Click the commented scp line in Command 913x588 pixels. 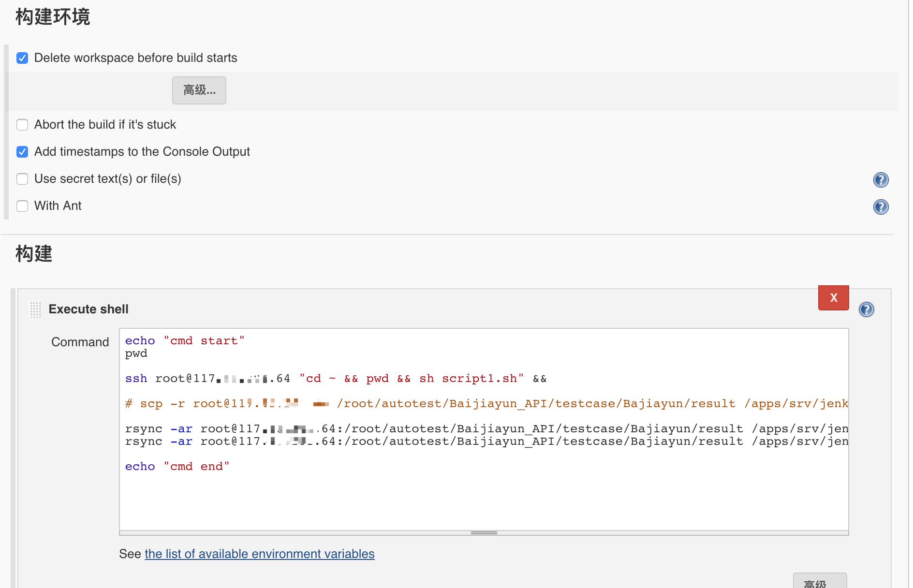point(484,404)
